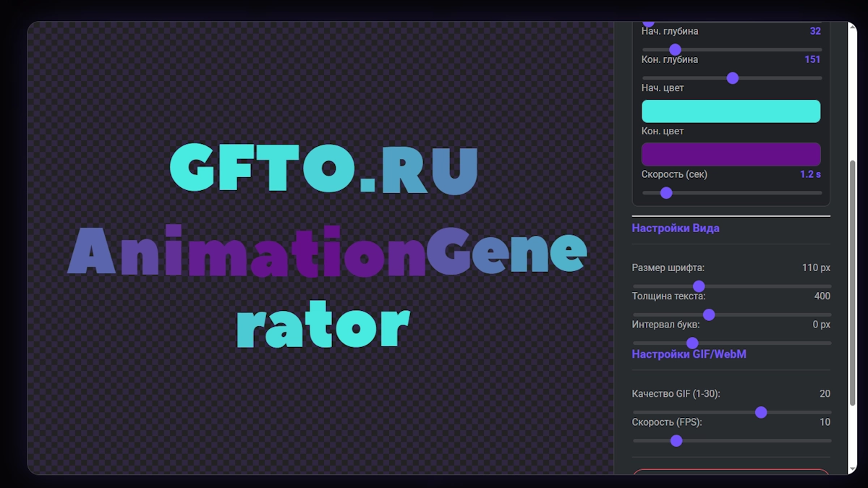The image size is (868, 488).
Task: Move the Качество GIF slider handle
Action: (761, 412)
